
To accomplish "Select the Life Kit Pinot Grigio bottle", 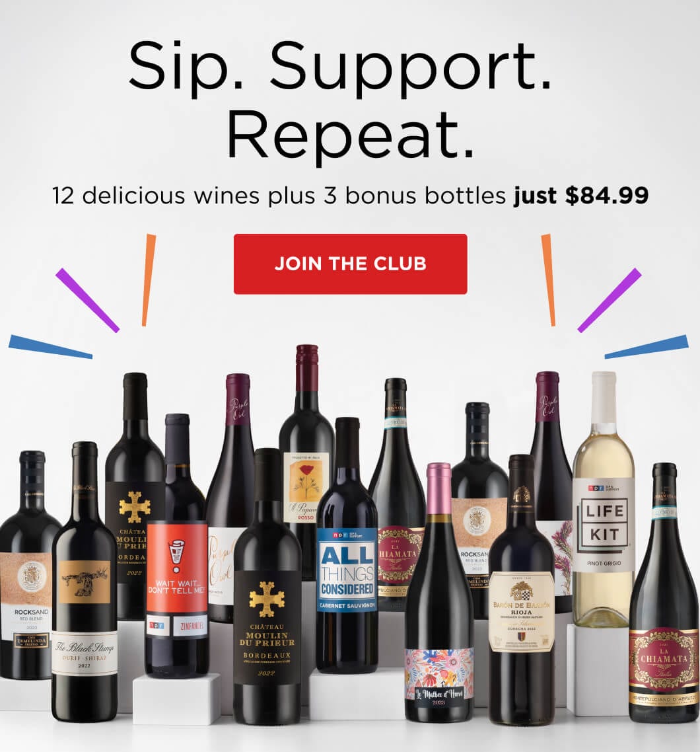I will (x=604, y=500).
